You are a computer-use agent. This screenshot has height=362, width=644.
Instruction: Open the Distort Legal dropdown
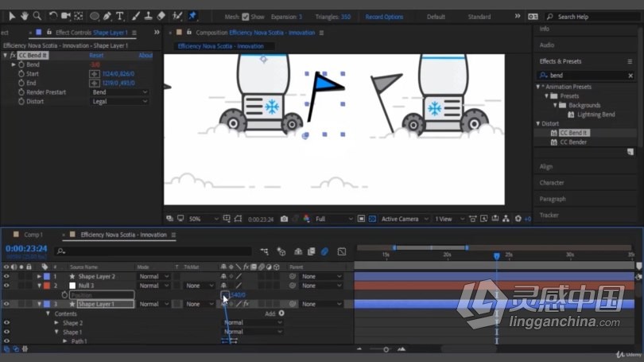(118, 102)
